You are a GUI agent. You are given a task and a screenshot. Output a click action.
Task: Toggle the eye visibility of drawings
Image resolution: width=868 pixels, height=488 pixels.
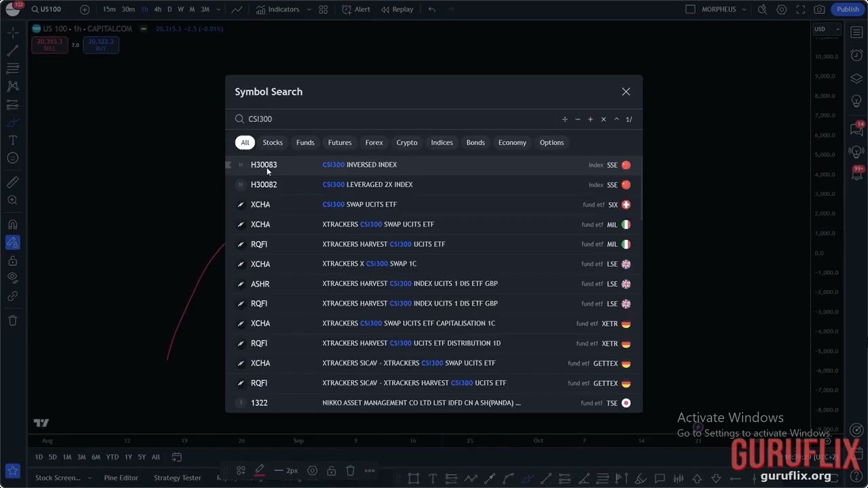pos(12,277)
